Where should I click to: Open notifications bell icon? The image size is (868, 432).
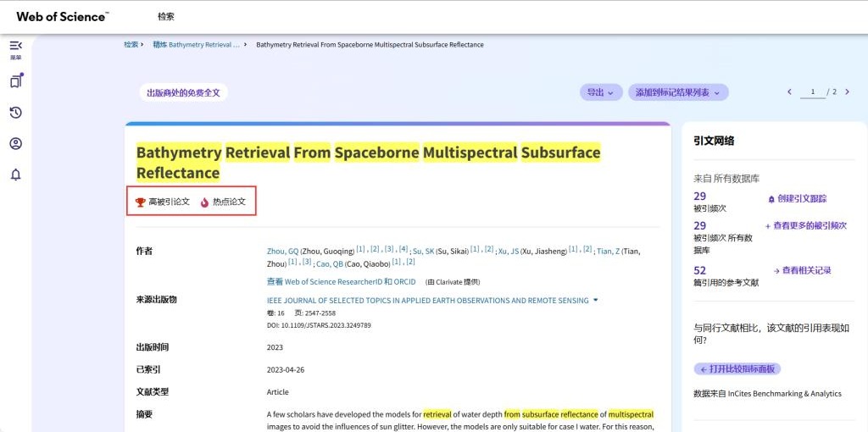pyautogui.click(x=15, y=174)
